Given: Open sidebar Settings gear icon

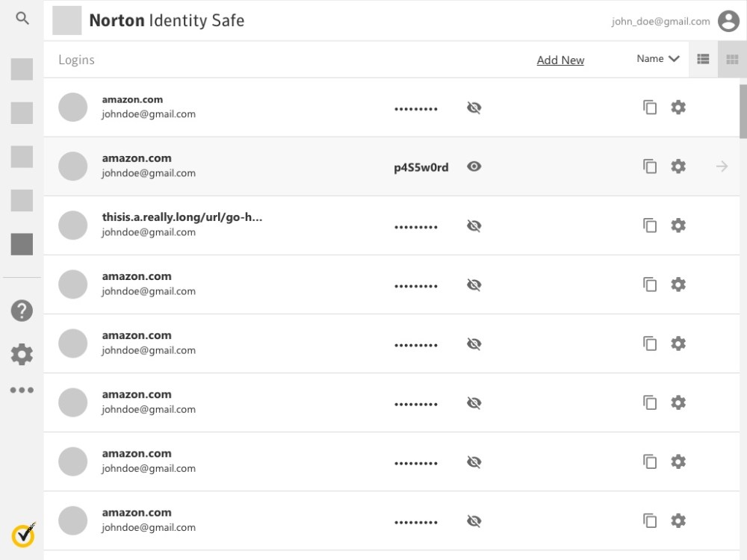Looking at the screenshot, I should (22, 354).
